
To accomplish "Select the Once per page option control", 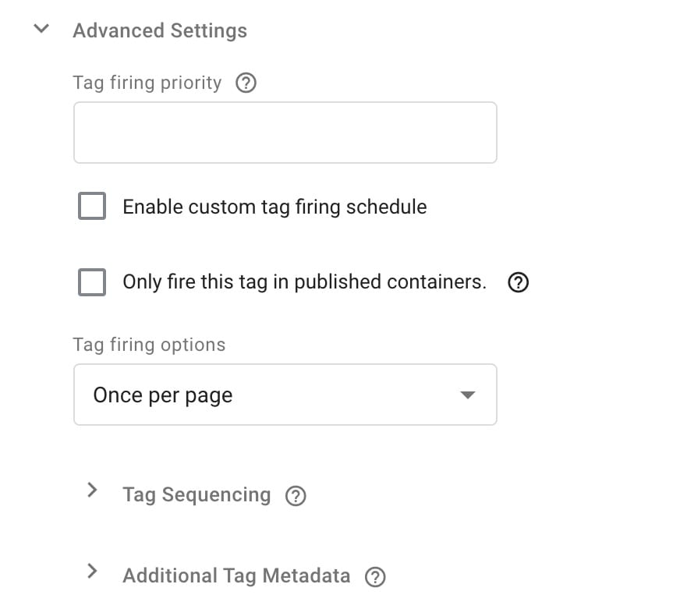I will coord(285,395).
